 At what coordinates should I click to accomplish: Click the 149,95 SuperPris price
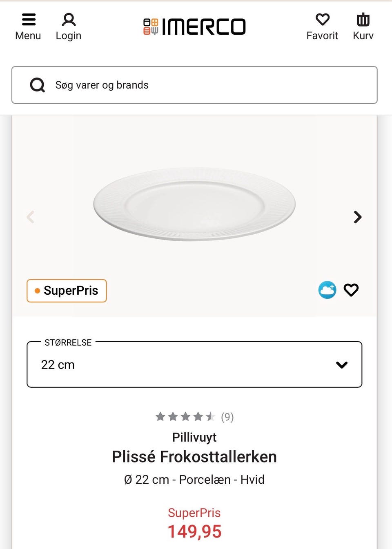click(x=194, y=531)
